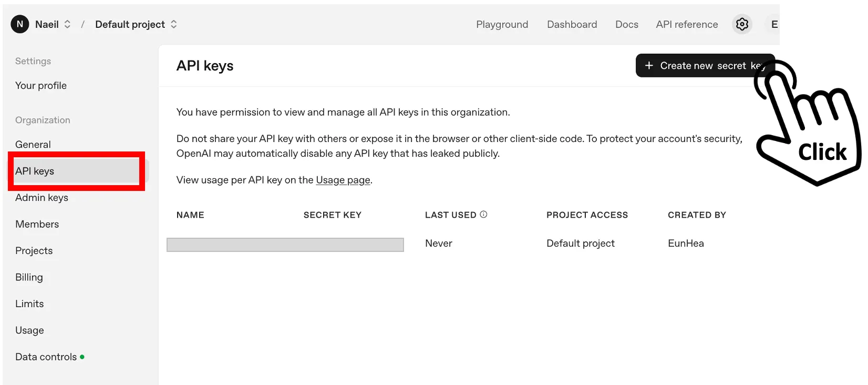The width and height of the screenshot is (868, 385).
Task: Click the info icon beside Last Used
Action: (483, 215)
